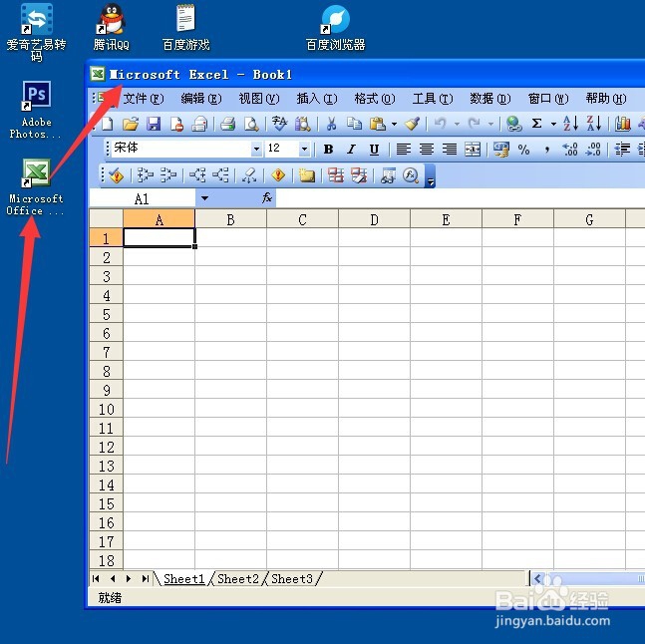Open the 视图(V) menu
Screen dimensions: 645x644
pos(259,99)
